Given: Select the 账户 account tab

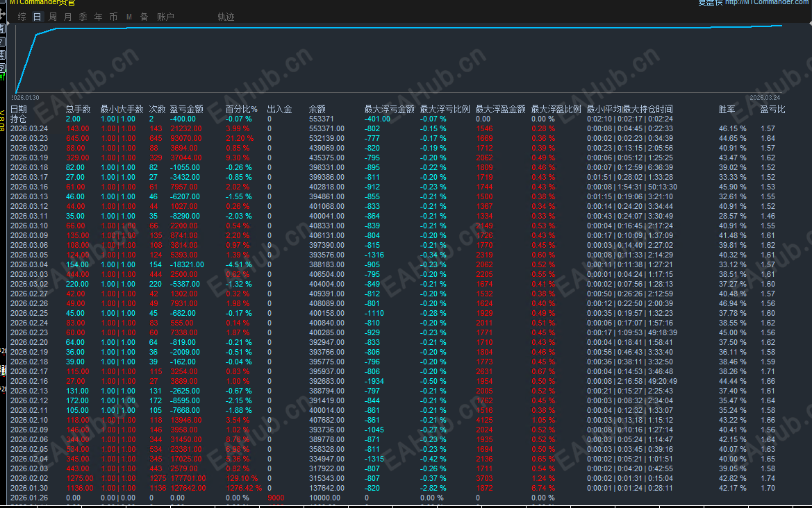Looking at the screenshot, I should tap(165, 17).
